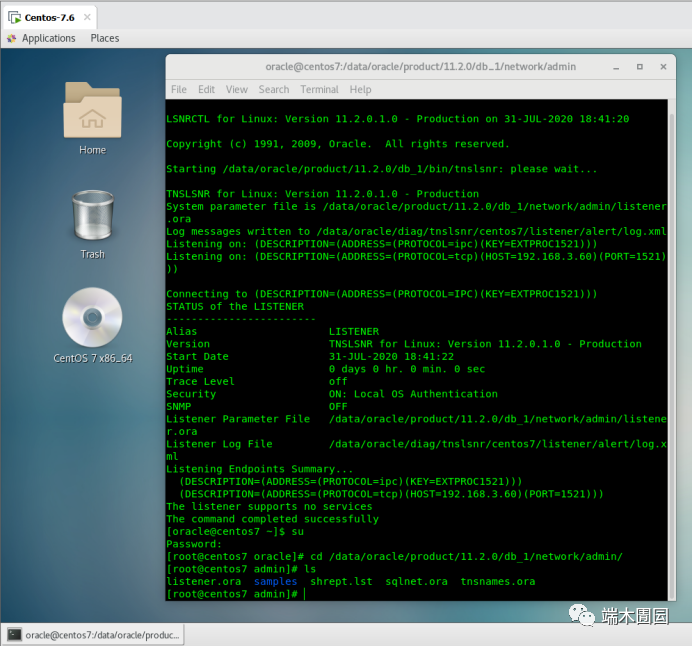The width and height of the screenshot is (692, 647).
Task: Open the terminal Help menu
Action: (360, 90)
